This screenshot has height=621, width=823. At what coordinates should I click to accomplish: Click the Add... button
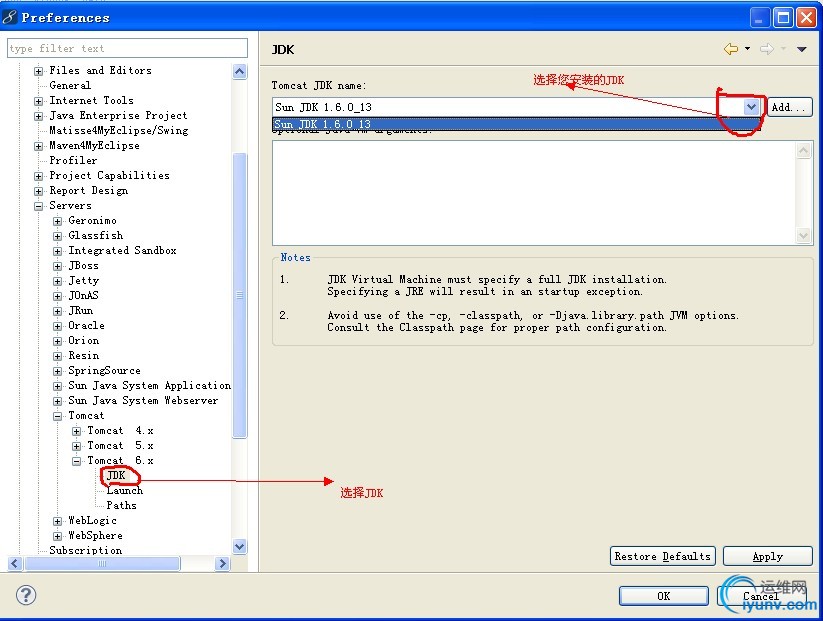789,107
